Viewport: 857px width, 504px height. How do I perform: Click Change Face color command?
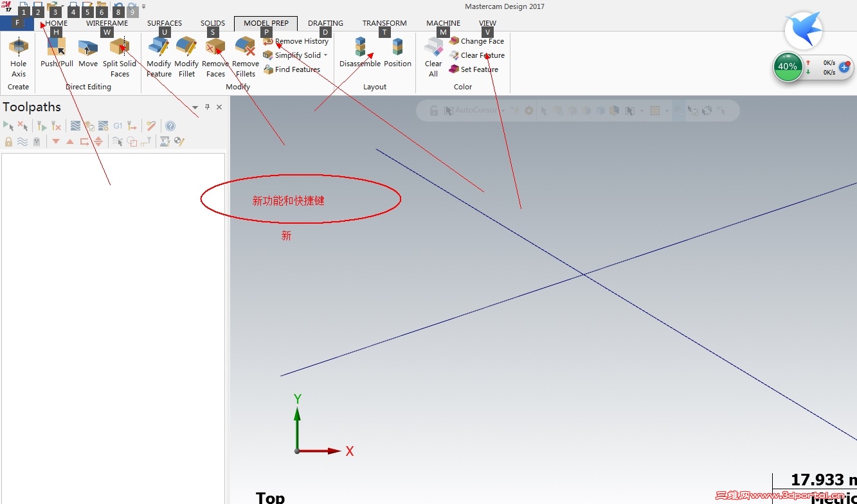coord(476,41)
